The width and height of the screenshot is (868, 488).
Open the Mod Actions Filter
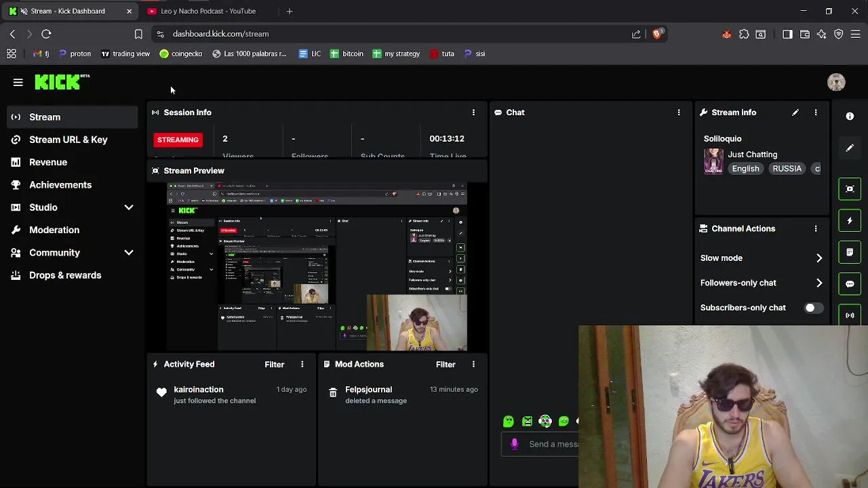pyautogui.click(x=446, y=365)
